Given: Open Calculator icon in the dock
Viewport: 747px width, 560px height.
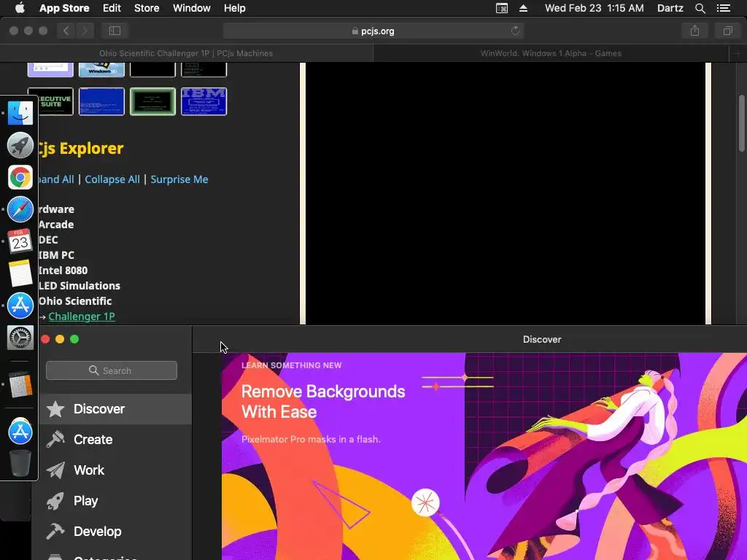Looking at the screenshot, I should pyautogui.click(x=20, y=384).
